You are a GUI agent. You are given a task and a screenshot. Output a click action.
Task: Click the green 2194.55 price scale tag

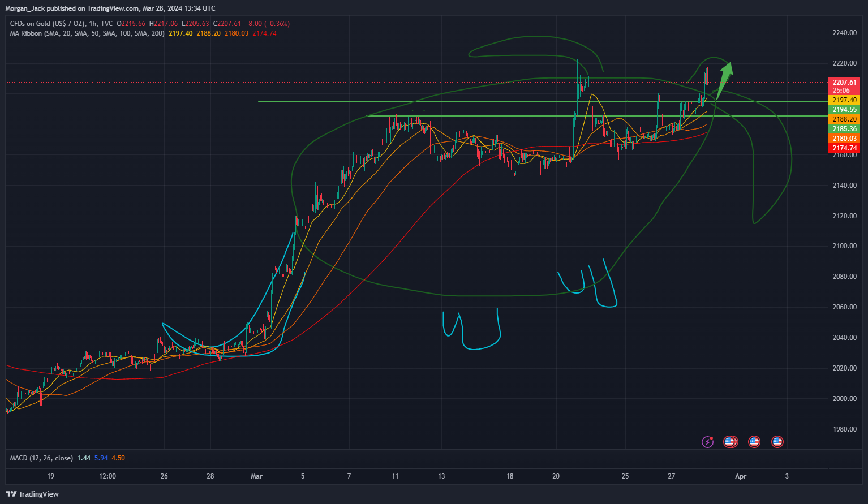[x=844, y=110]
